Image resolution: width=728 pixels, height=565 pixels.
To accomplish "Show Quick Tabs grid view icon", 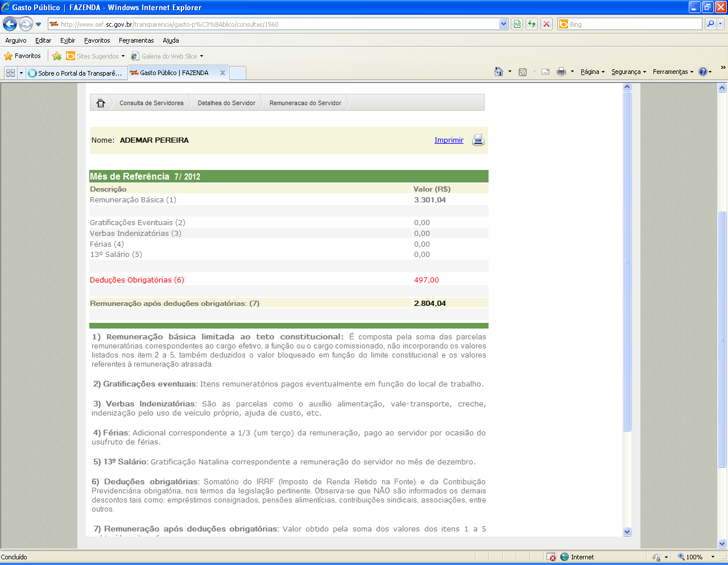I will (x=10, y=73).
